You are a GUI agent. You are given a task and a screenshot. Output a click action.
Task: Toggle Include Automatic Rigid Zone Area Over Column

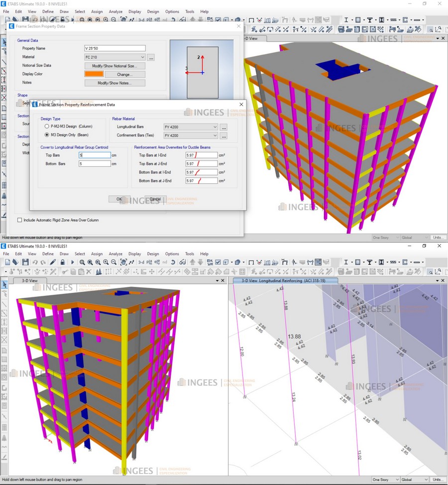point(20,220)
